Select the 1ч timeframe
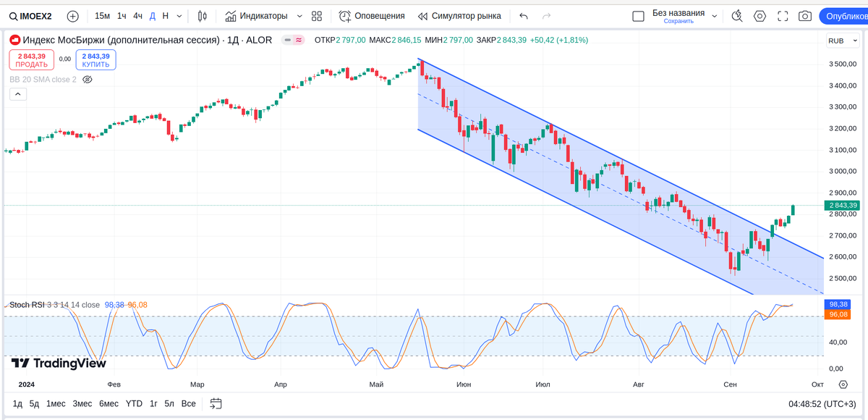Viewport: 868px width, 420px height. (x=122, y=16)
